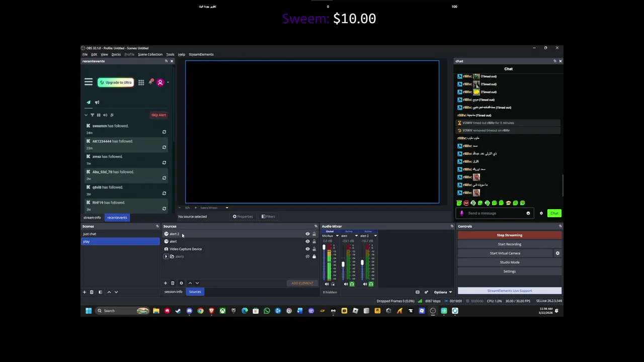
Task: Click the Upgrade to Ultra button
Action: 116,82
